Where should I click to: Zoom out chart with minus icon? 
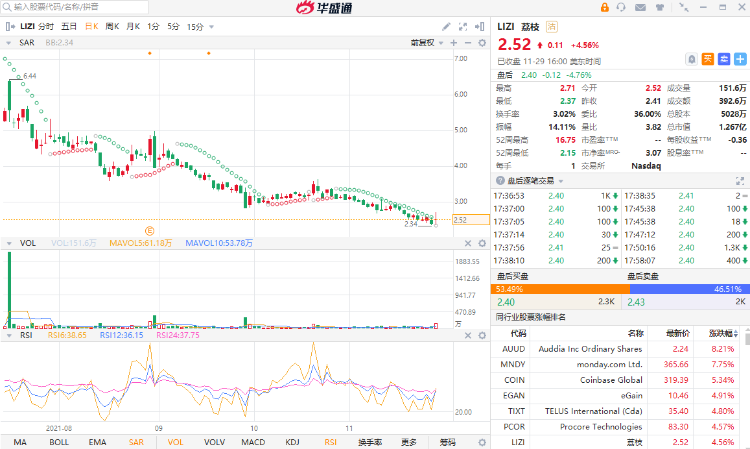tap(468, 43)
